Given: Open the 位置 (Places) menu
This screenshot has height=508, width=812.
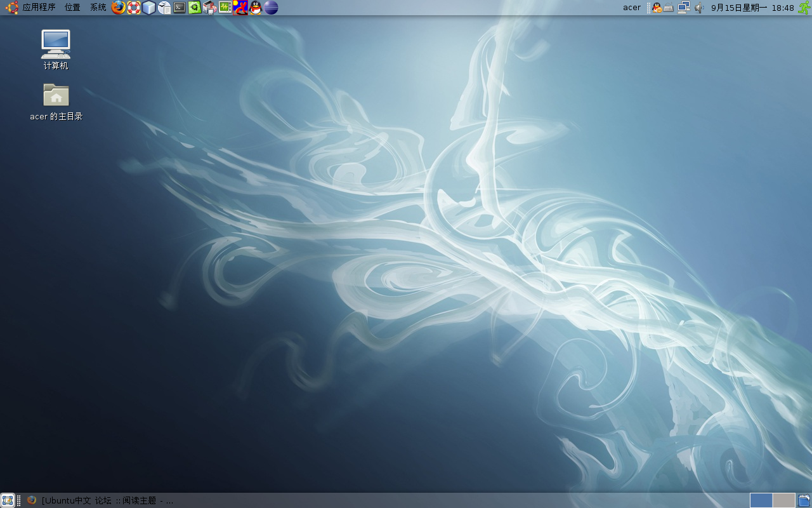Looking at the screenshot, I should (x=72, y=8).
